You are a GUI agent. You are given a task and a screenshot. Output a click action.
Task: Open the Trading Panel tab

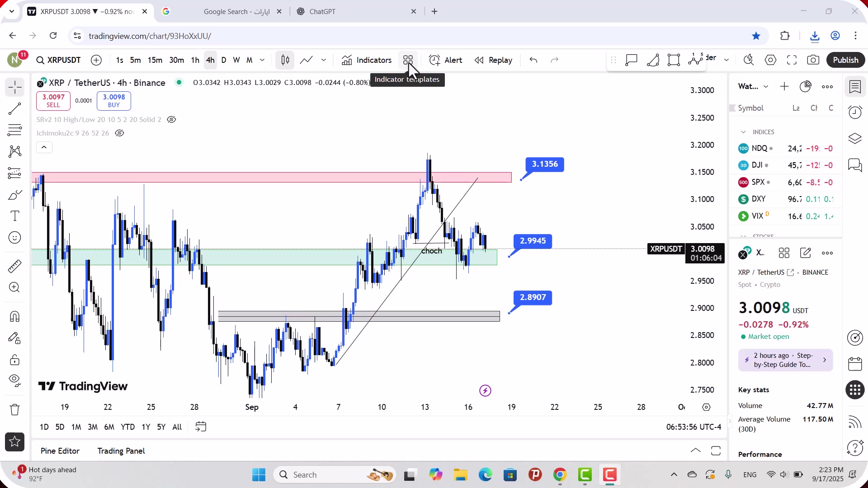121,451
